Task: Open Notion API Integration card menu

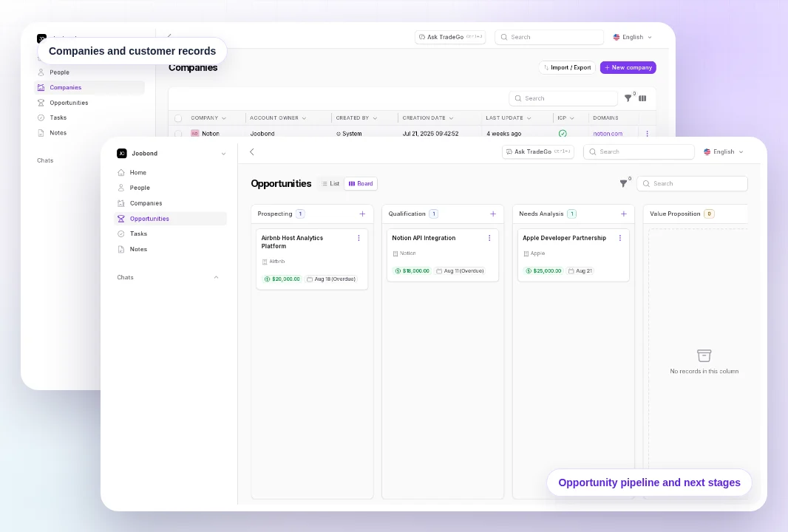Action: click(x=489, y=238)
